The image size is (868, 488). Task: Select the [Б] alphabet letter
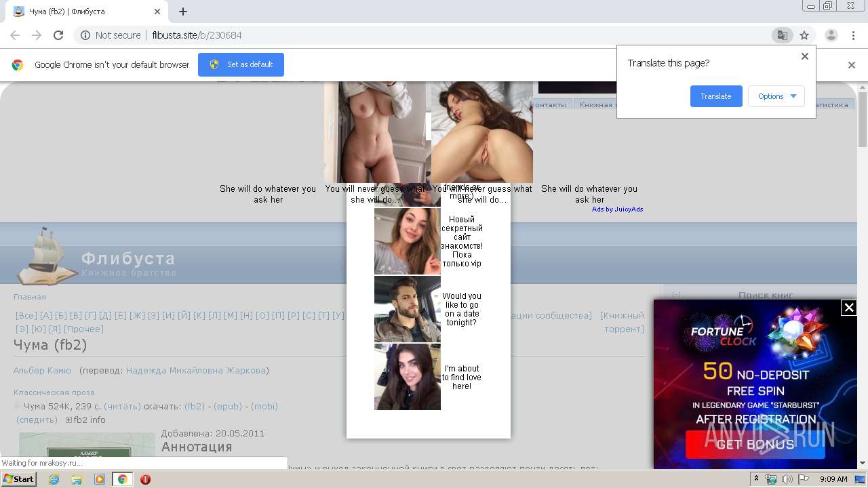[61, 316]
